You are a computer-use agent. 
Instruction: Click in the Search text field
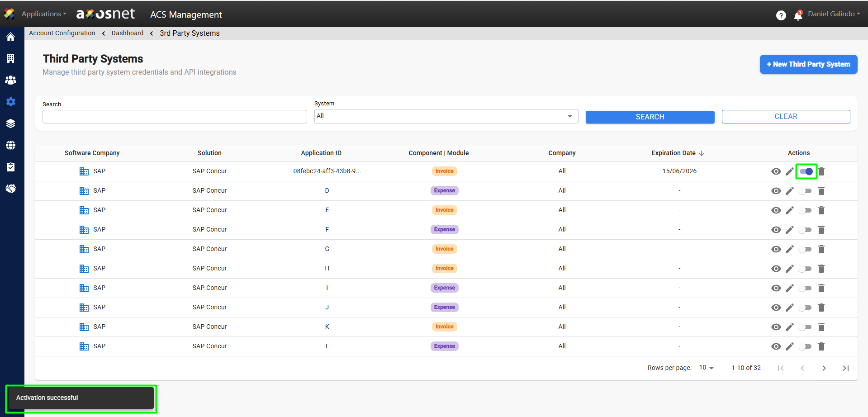(x=175, y=117)
